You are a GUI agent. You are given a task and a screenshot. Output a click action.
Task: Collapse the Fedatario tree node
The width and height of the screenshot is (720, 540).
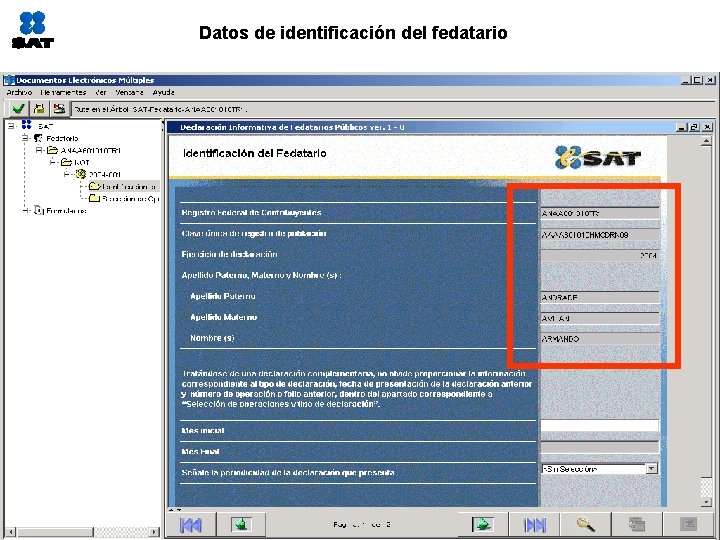tap(26, 138)
